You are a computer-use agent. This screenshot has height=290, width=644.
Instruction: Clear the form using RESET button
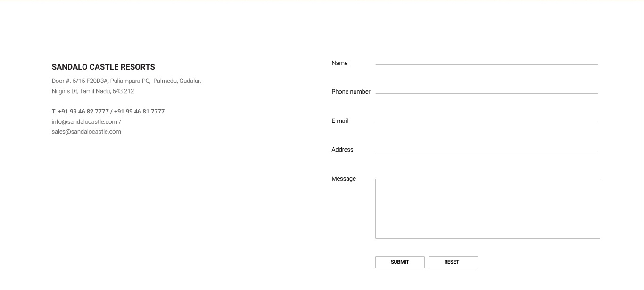tap(453, 262)
